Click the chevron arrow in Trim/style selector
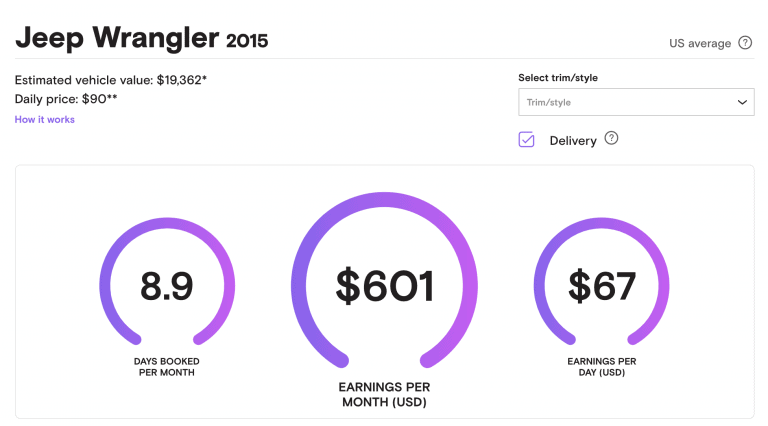 pos(742,102)
